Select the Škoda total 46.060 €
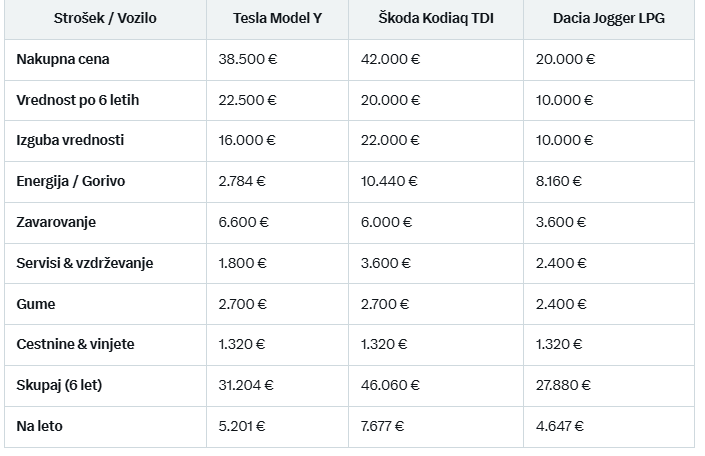Viewport: 705px width, 456px height. point(390,385)
